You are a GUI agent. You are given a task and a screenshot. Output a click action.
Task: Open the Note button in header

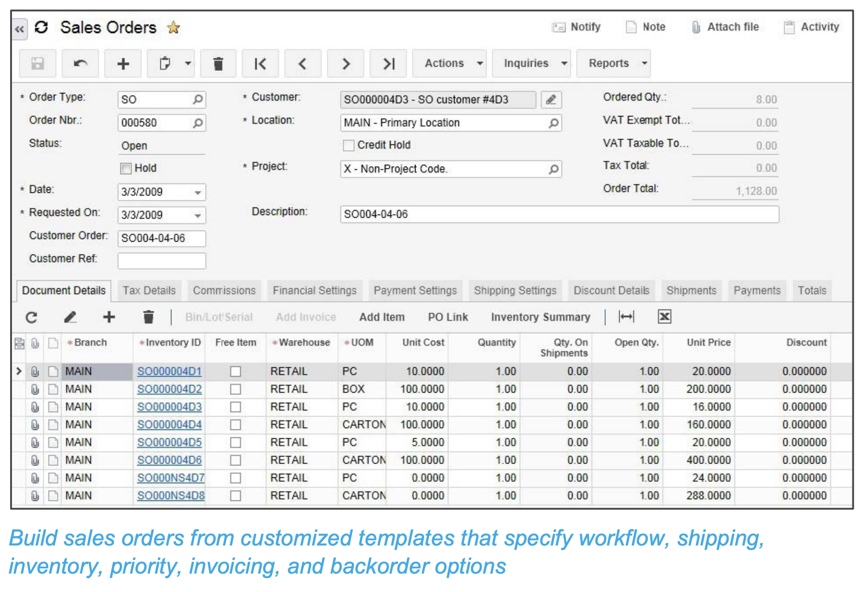645,27
